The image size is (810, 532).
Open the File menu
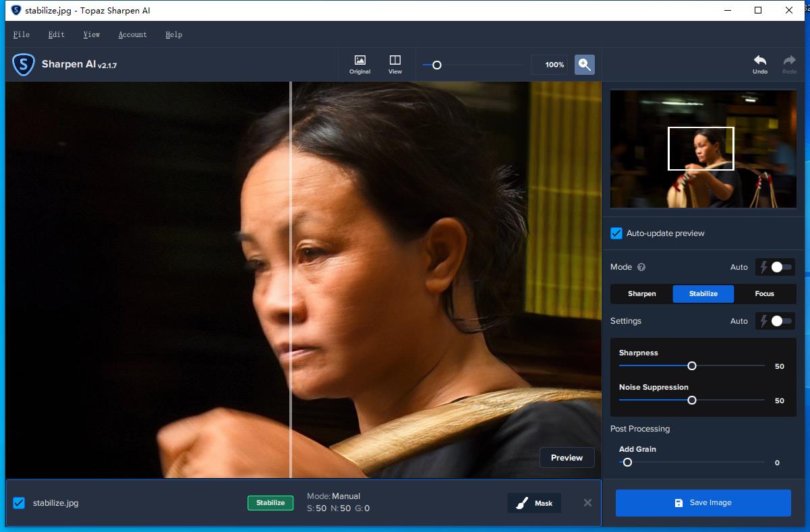click(22, 34)
